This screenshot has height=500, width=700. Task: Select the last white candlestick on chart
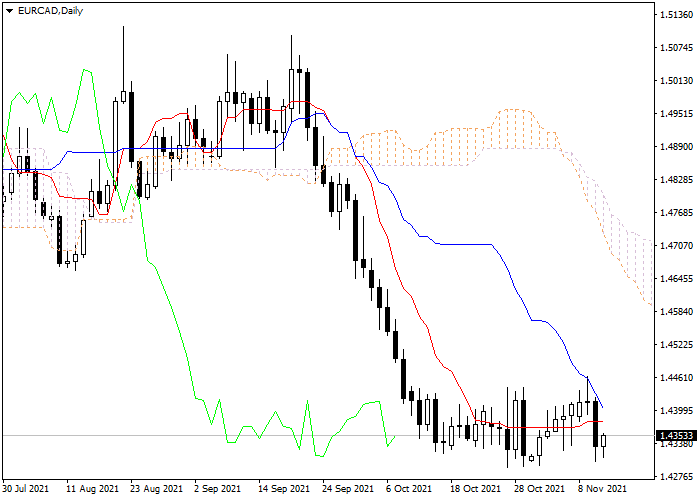tap(604, 441)
